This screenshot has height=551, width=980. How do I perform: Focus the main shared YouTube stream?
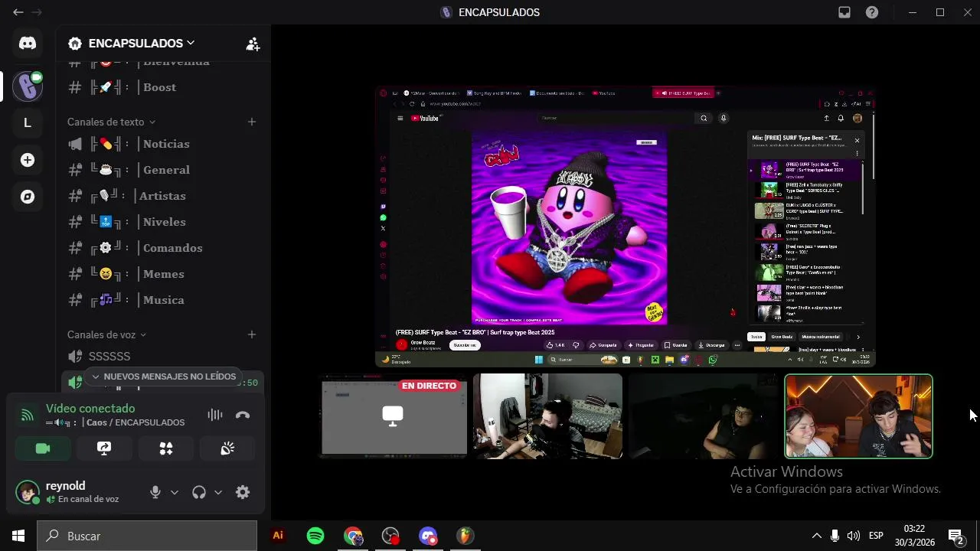(x=625, y=227)
